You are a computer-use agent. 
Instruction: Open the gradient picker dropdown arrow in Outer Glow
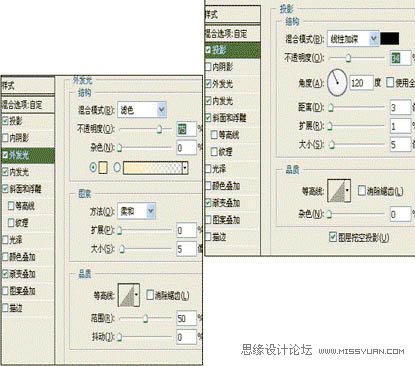(185, 168)
